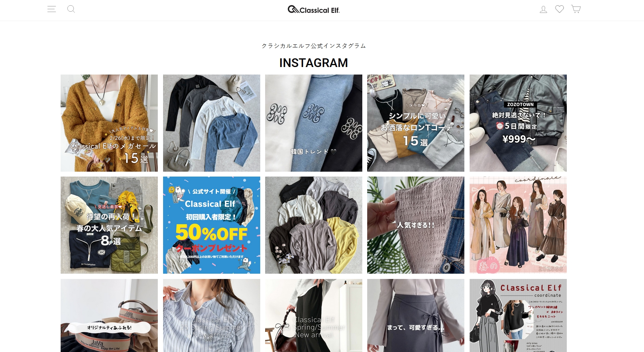
Task: Open the mustard cardigan mega sale post
Action: (109, 123)
